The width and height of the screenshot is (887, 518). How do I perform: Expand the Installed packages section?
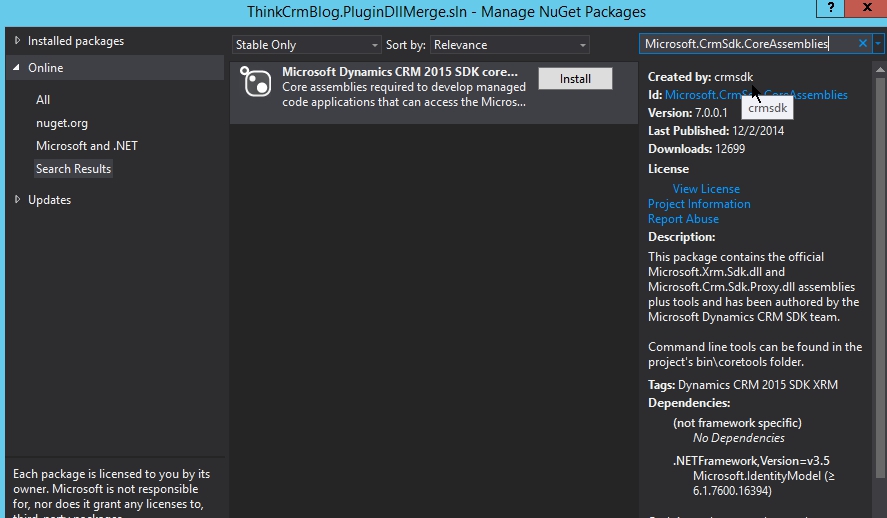pyautogui.click(x=17, y=41)
